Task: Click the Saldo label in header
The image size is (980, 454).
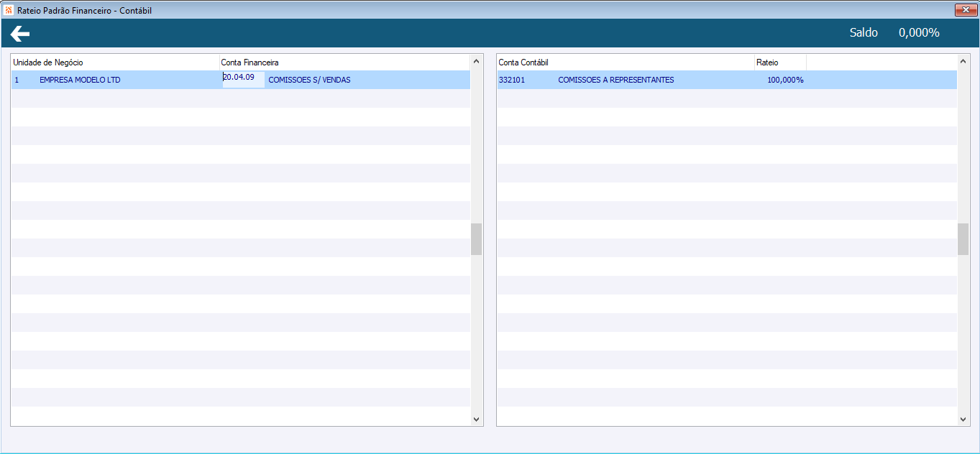Action: click(x=864, y=32)
